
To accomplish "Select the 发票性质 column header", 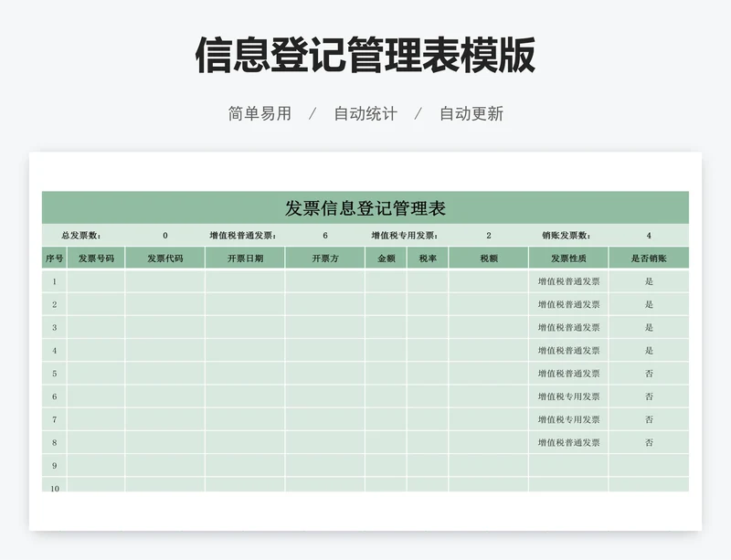I will (x=568, y=259).
